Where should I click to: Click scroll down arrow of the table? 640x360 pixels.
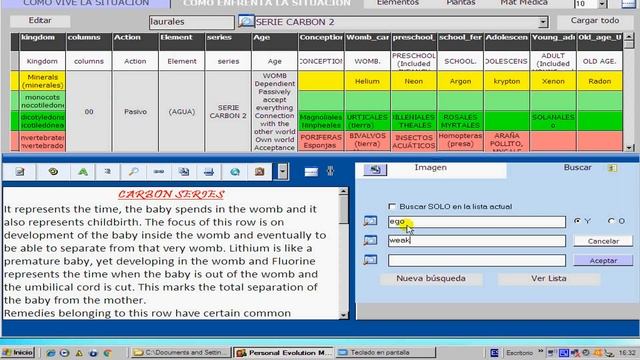(x=629, y=147)
